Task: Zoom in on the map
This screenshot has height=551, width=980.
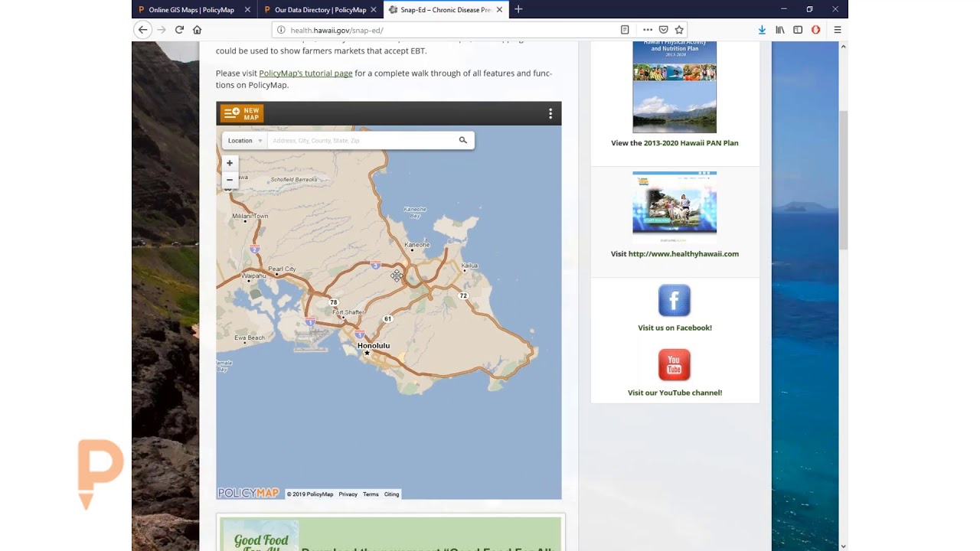Action: click(229, 163)
